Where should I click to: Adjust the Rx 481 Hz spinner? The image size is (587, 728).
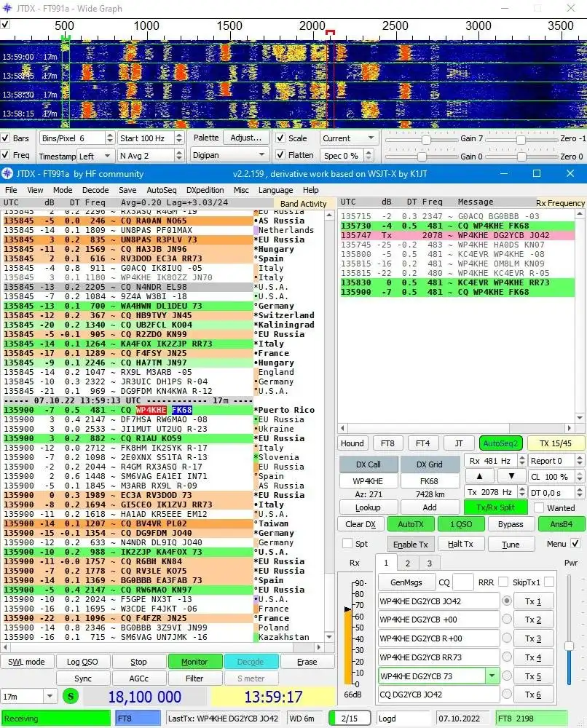(522, 461)
